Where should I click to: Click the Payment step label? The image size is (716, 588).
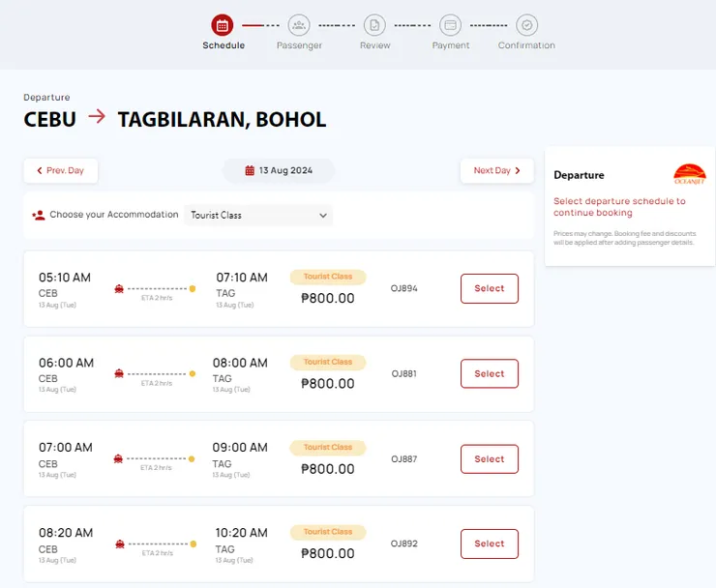(450, 45)
